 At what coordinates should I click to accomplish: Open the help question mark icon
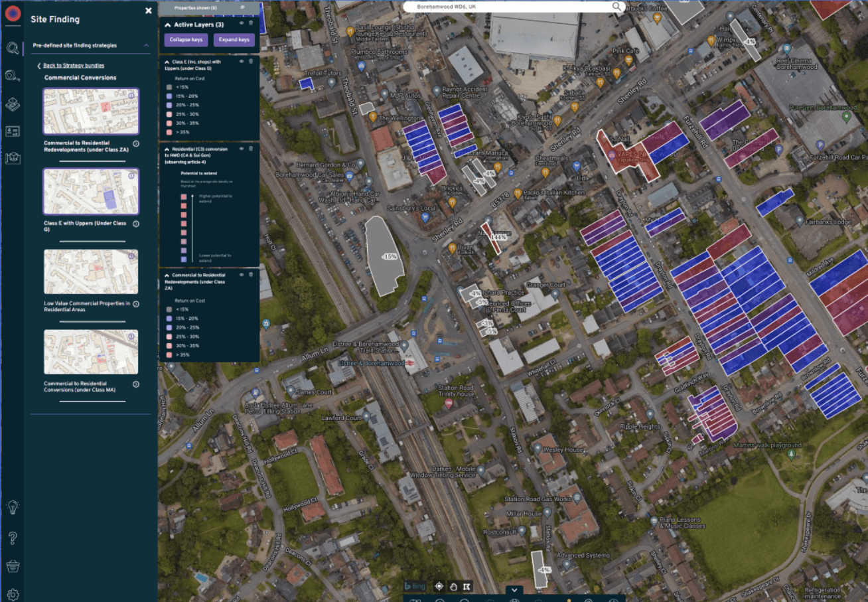pyautogui.click(x=12, y=538)
